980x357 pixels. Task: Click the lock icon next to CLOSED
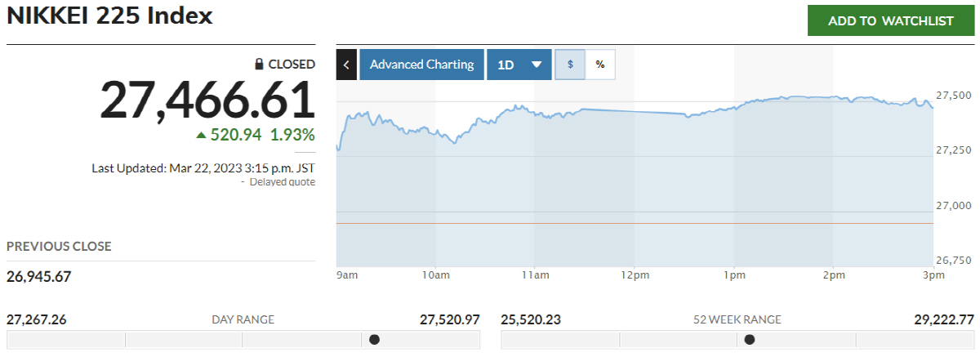[259, 64]
